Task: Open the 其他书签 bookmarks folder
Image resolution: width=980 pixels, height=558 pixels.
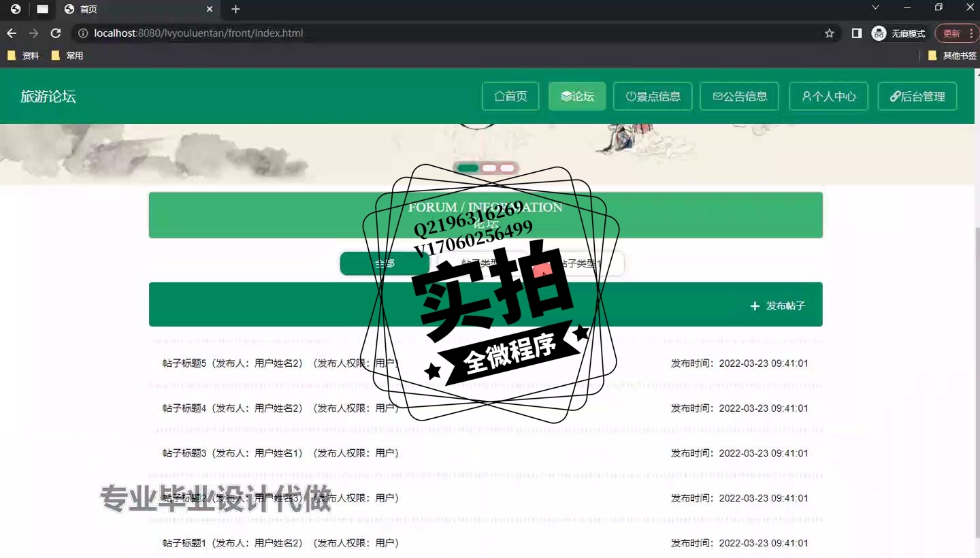Action: [952, 56]
